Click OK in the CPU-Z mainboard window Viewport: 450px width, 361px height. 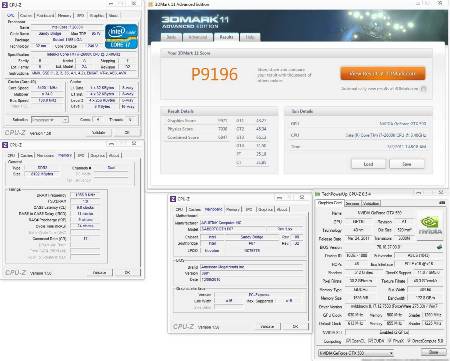[295, 326]
